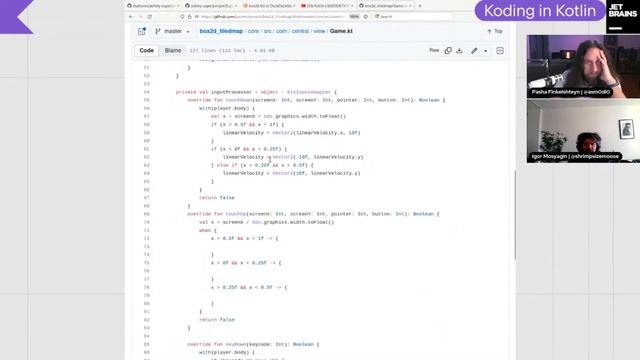Viewport: 640px width, 360px height.
Task: Switch to the first GitHub browser tab
Action: [x=153, y=6]
